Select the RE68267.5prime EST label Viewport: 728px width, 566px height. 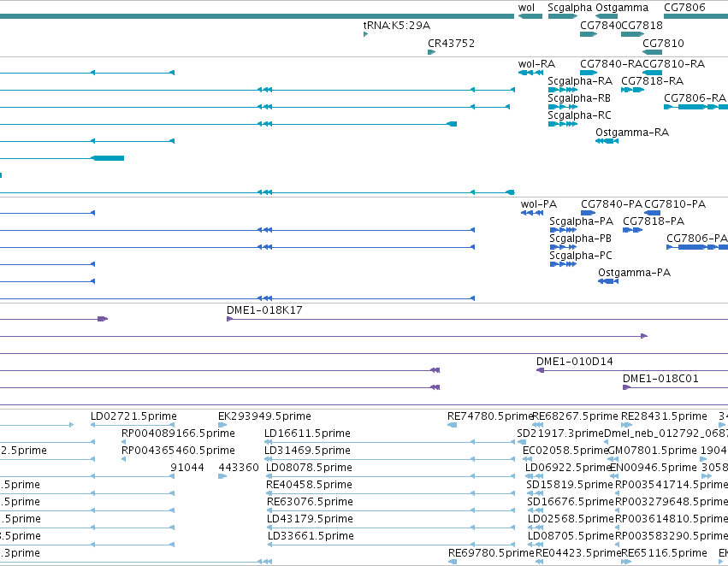[x=575, y=416]
